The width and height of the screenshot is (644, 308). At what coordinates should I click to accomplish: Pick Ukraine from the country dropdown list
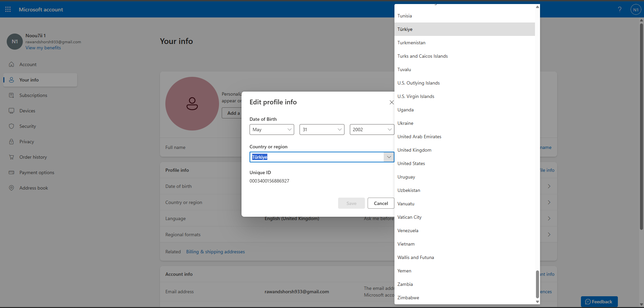click(x=405, y=123)
